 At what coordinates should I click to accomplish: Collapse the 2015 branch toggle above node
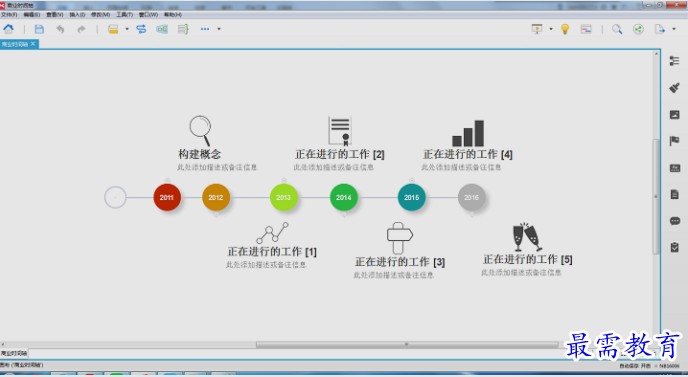pyautogui.click(x=412, y=180)
